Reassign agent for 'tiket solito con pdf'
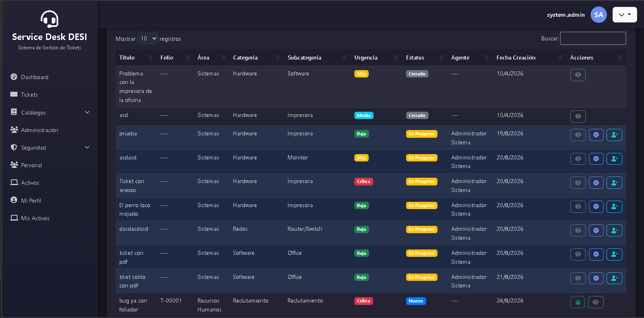644x318 pixels. [615, 278]
